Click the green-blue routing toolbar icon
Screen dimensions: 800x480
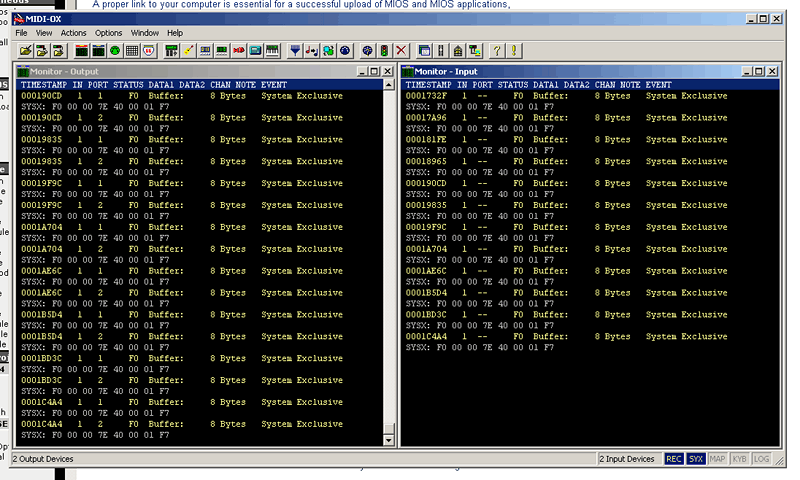click(x=329, y=50)
